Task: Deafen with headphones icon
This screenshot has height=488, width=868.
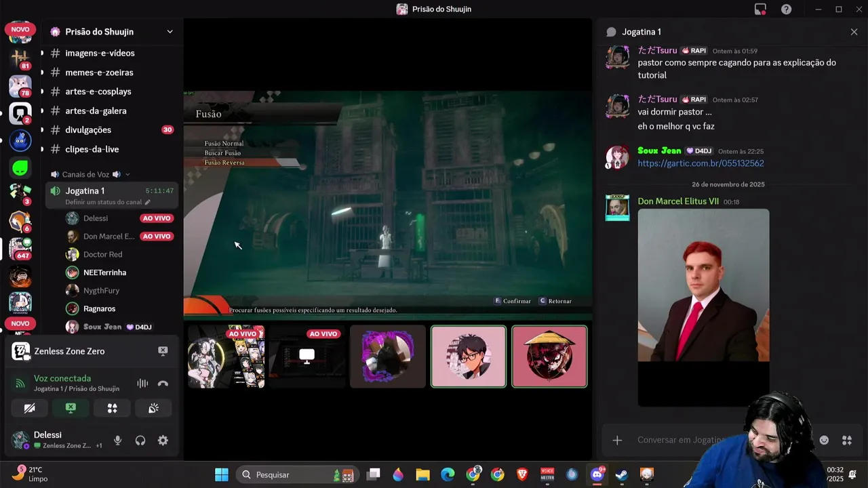Action: coord(140,440)
